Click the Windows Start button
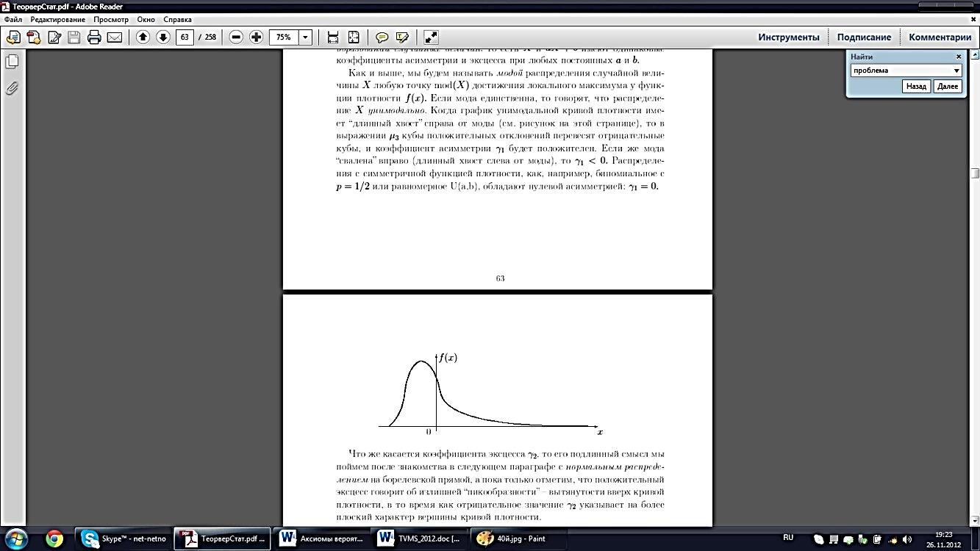Image resolution: width=980 pixels, height=551 pixels. coord(16,539)
